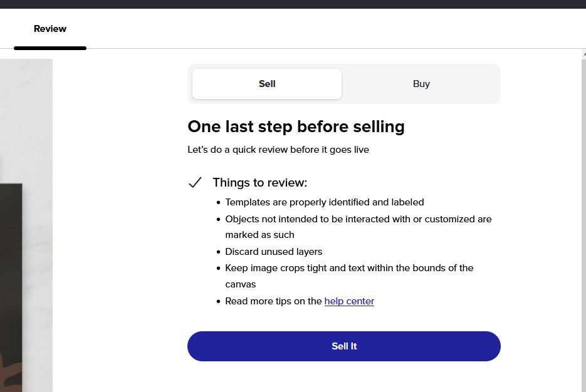The height and width of the screenshot is (392, 586).
Task: Click the Read more tips on the text
Action: 273,301
